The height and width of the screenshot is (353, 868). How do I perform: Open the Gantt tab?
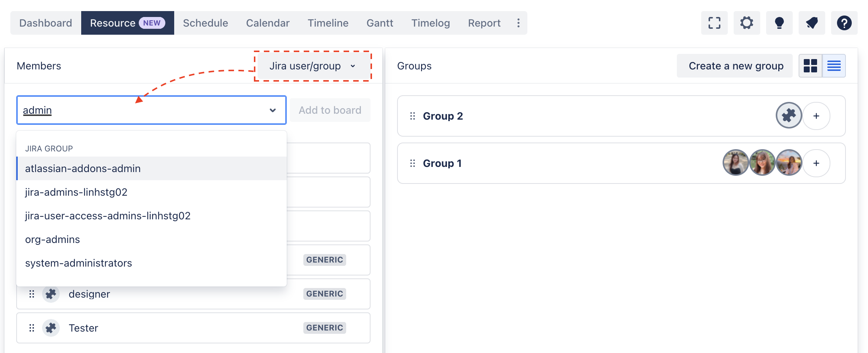(380, 23)
